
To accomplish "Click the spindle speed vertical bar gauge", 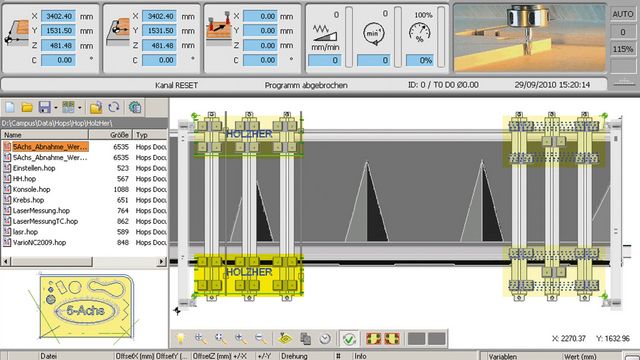I will (x=398, y=37).
